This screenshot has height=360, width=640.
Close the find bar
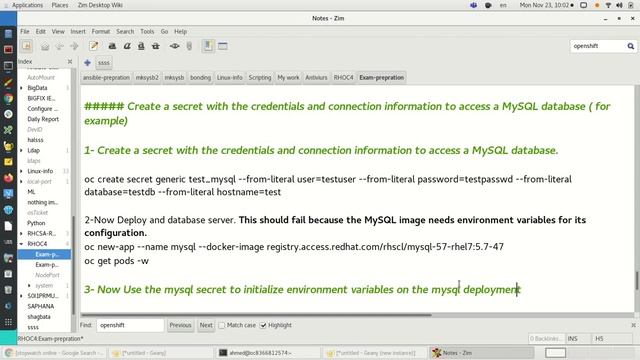(633, 325)
